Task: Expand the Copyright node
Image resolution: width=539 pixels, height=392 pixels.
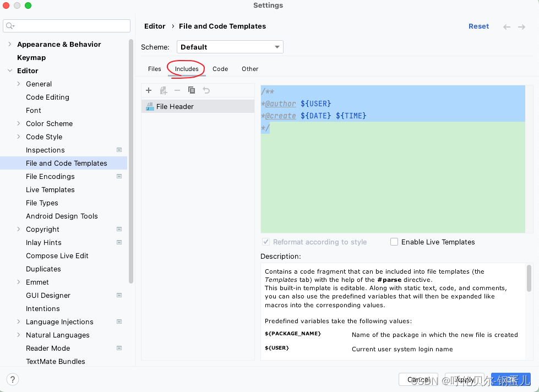Action: (19, 230)
